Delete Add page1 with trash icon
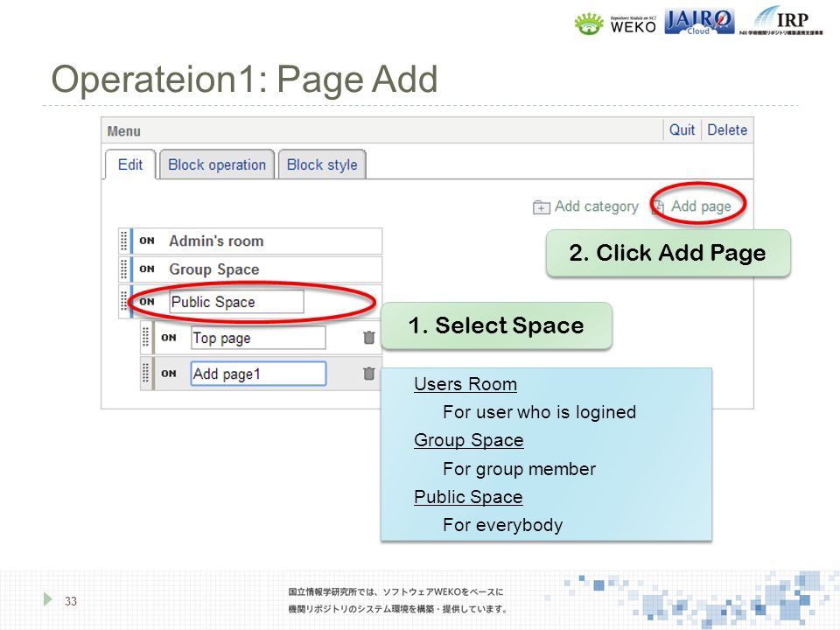This screenshot has height=630, width=840. 368,374
